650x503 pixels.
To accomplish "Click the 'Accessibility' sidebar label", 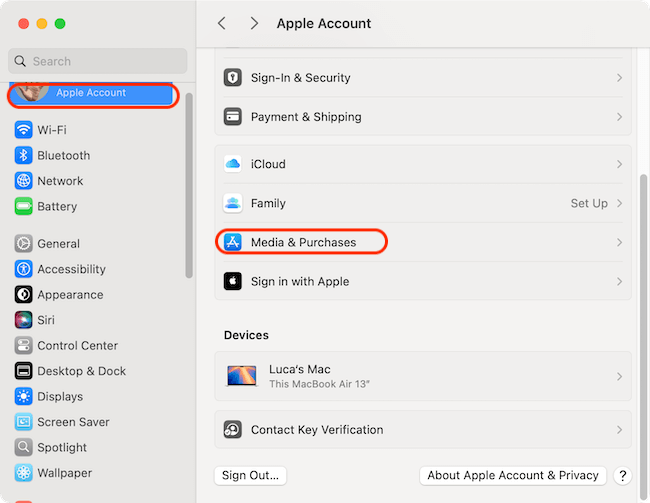I will pyautogui.click(x=72, y=269).
